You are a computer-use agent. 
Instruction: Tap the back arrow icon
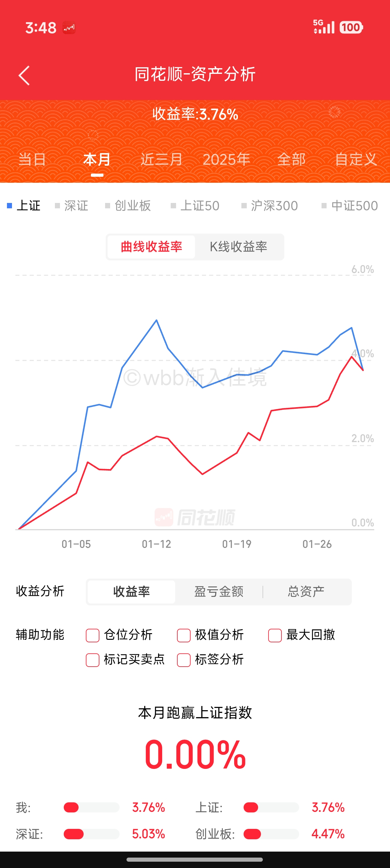24,75
